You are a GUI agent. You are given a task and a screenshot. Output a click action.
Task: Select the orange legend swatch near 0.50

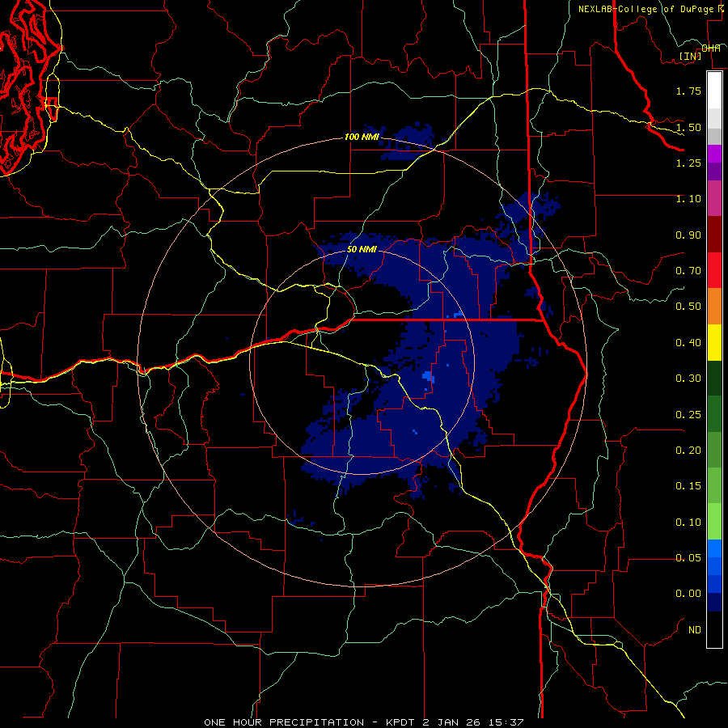714,307
